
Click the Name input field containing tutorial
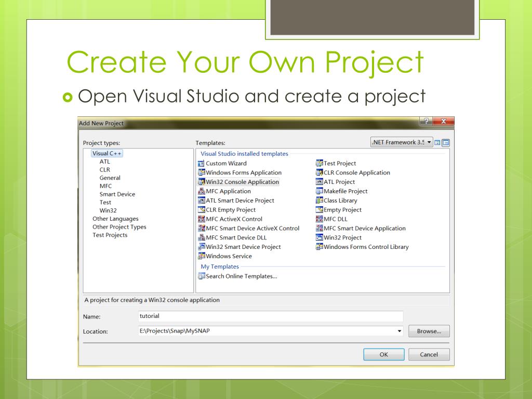coord(271,316)
